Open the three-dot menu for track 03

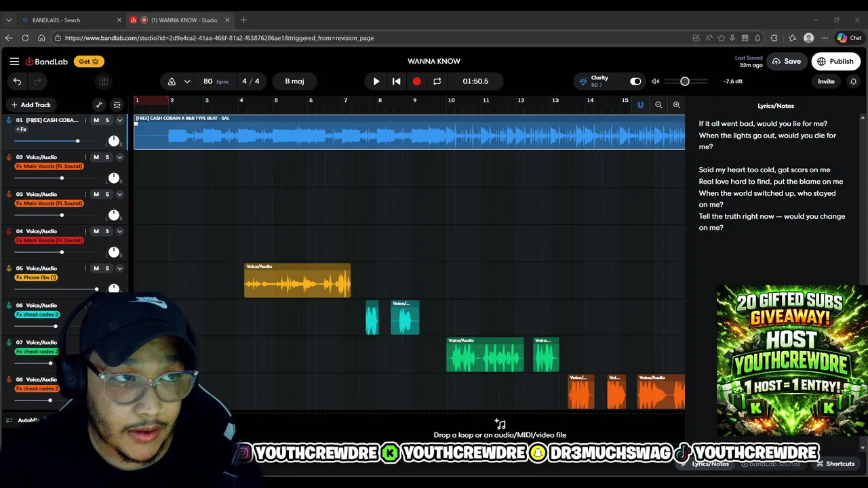click(85, 195)
